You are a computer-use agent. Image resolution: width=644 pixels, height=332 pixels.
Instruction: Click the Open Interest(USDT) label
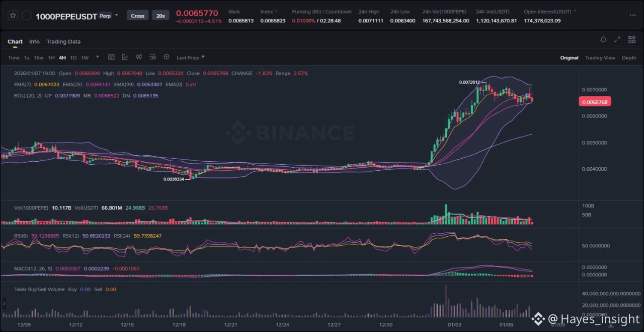coord(548,12)
